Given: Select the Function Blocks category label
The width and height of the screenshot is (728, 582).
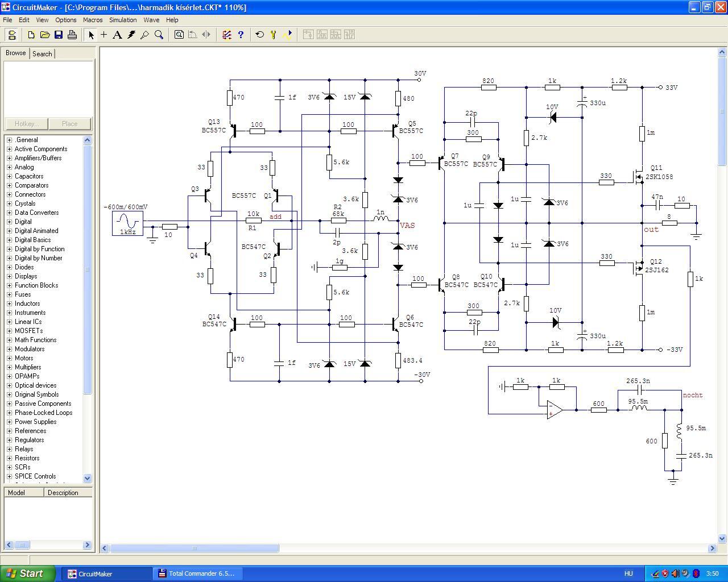Looking at the screenshot, I should [36, 285].
